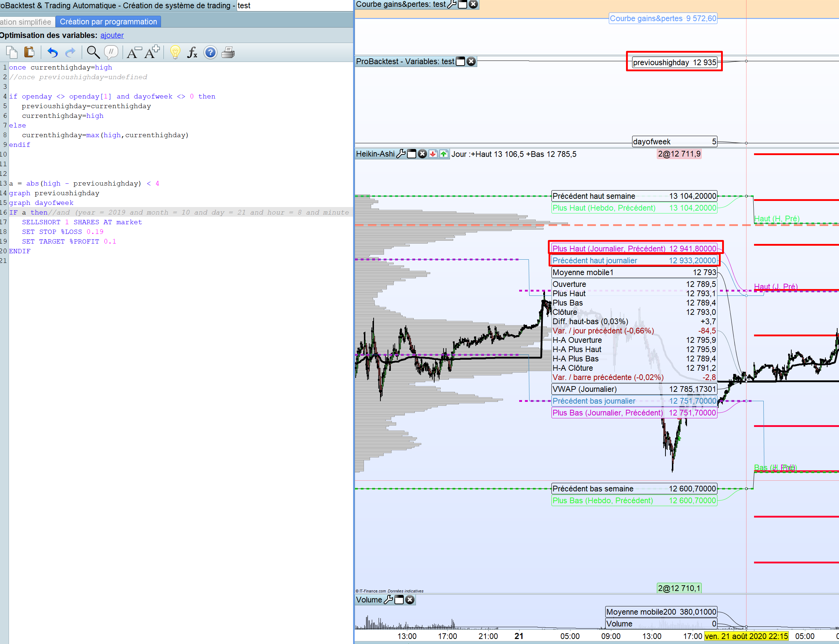Increase editor font size
The height and width of the screenshot is (644, 839).
tap(152, 52)
